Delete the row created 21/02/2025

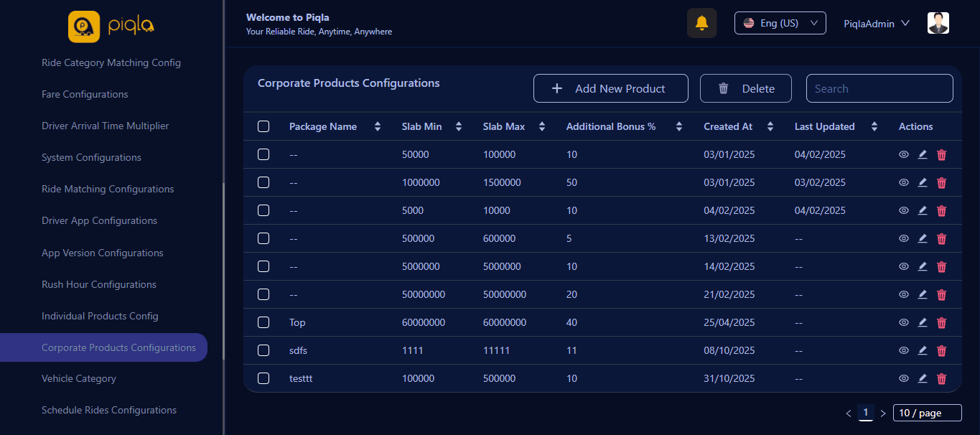click(x=941, y=294)
